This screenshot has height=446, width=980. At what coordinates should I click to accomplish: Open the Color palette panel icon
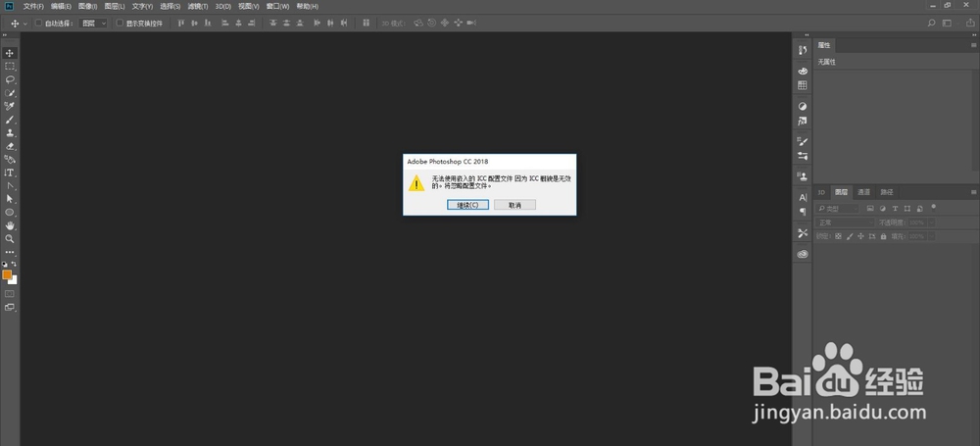click(804, 72)
